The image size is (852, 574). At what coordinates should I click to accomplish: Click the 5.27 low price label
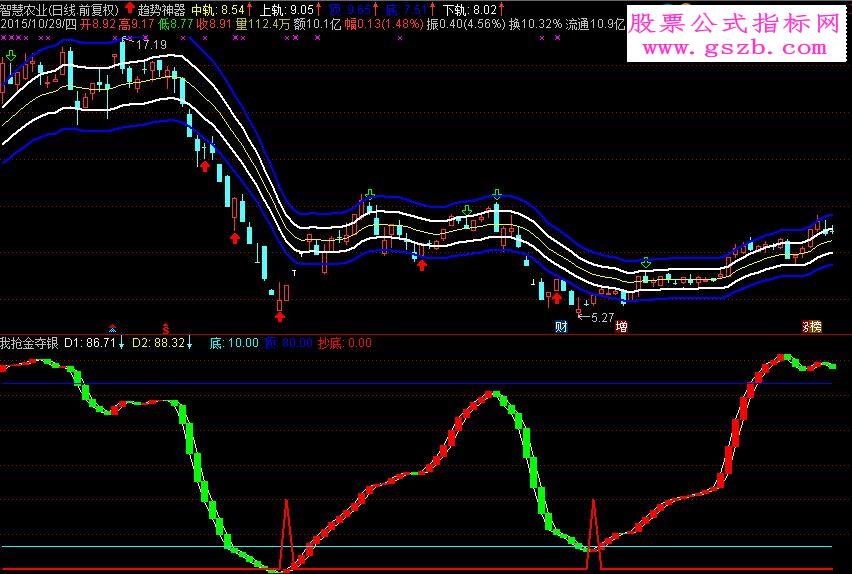(x=603, y=317)
